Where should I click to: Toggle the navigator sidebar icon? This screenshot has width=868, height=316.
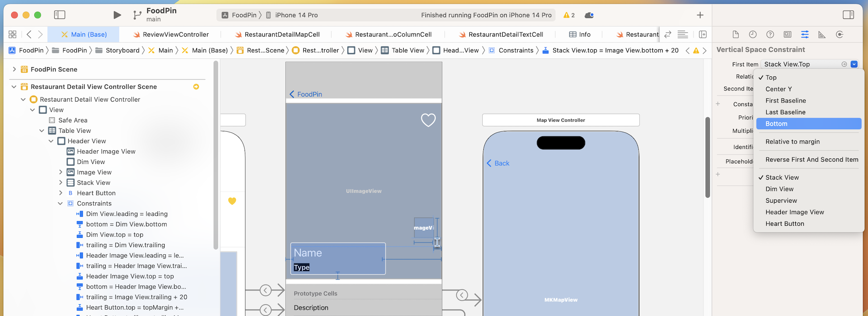click(x=60, y=15)
